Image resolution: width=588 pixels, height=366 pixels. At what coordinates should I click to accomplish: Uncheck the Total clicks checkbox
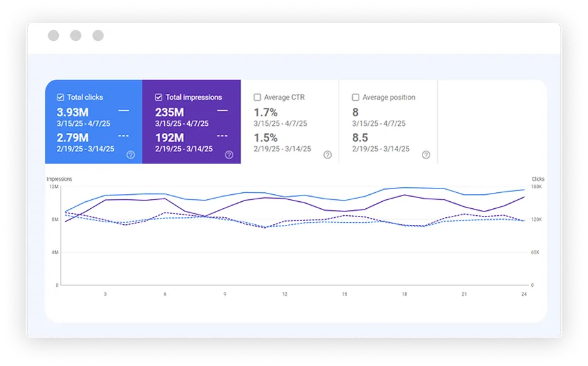coord(60,98)
